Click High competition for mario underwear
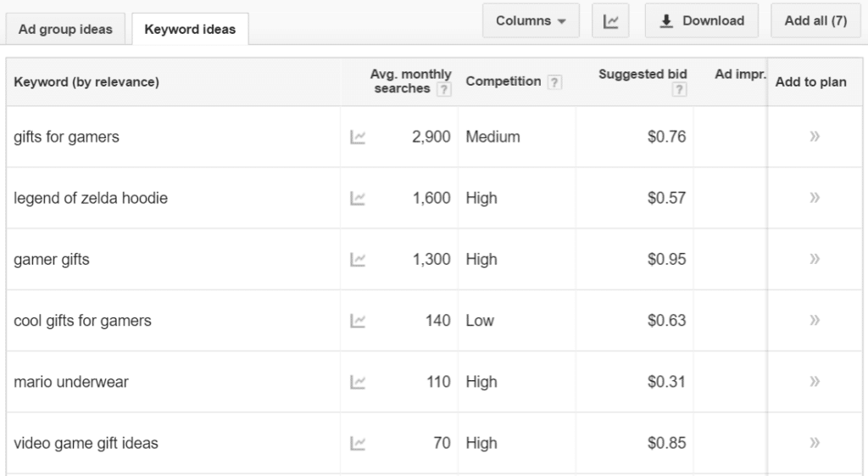Image resolution: width=868 pixels, height=476 pixels. tap(481, 382)
